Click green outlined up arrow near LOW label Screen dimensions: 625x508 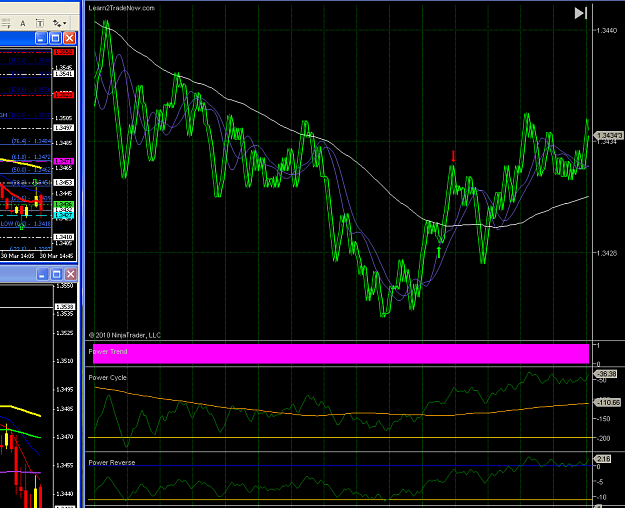point(22,226)
